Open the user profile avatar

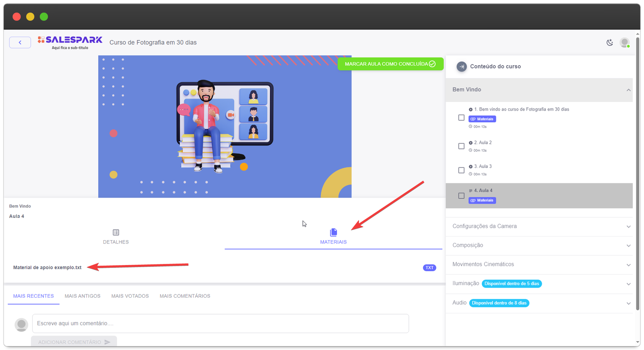[x=625, y=43]
